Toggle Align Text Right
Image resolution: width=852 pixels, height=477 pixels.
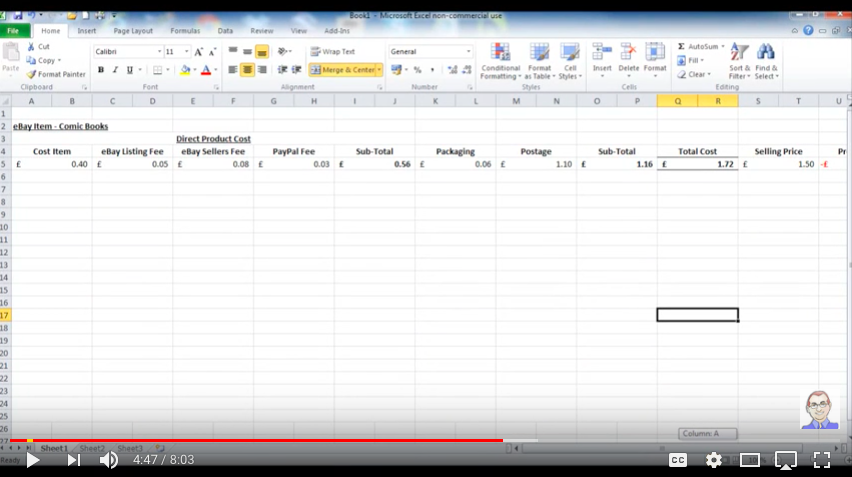[x=262, y=70]
